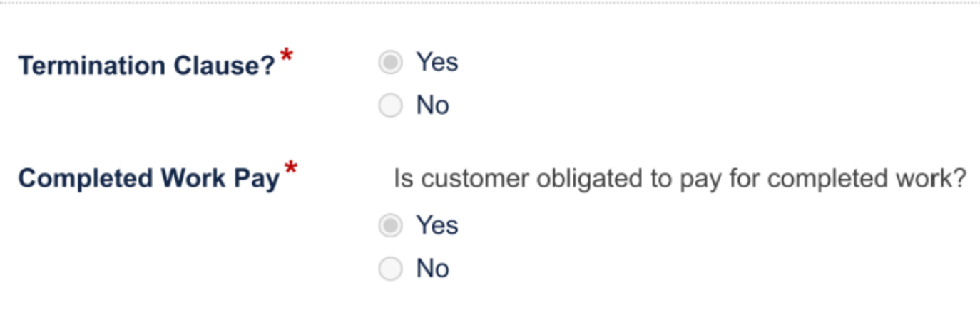Click the No text label under Termination Clause

coord(433,106)
